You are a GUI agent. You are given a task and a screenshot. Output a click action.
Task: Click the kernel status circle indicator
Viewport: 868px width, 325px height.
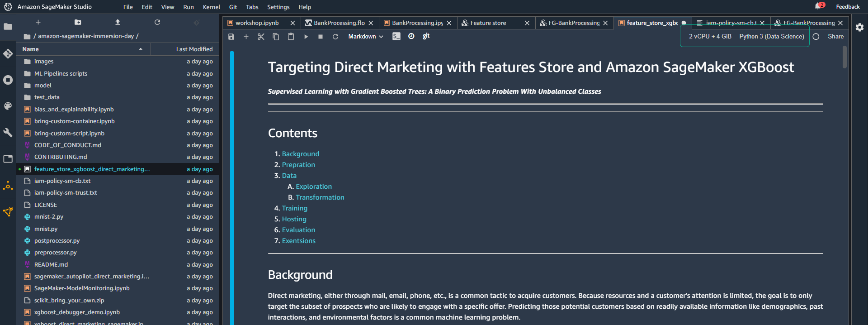pyautogui.click(x=816, y=37)
